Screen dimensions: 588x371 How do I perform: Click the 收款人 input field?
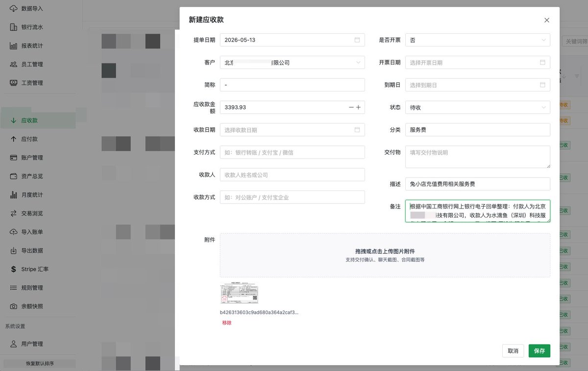click(x=293, y=175)
